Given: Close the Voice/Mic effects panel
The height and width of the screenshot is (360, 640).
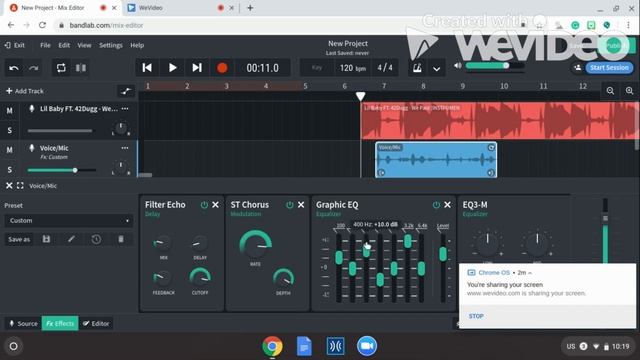Looking at the screenshot, I should 9,186.
